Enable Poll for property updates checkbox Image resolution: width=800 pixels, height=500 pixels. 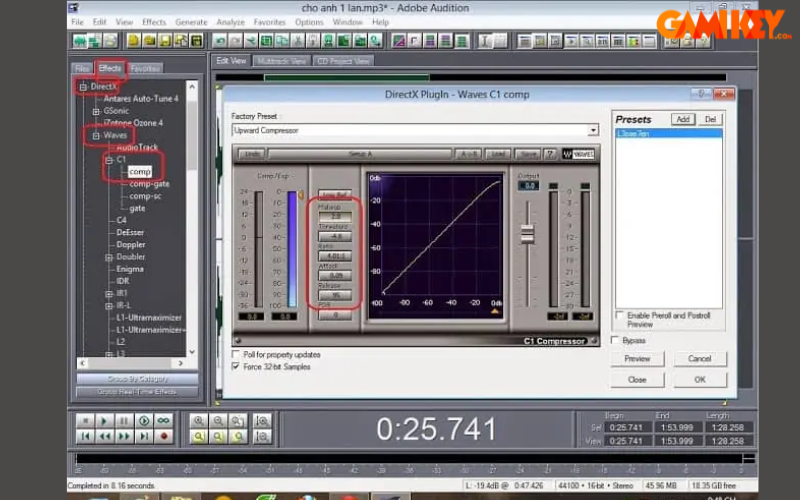point(236,354)
